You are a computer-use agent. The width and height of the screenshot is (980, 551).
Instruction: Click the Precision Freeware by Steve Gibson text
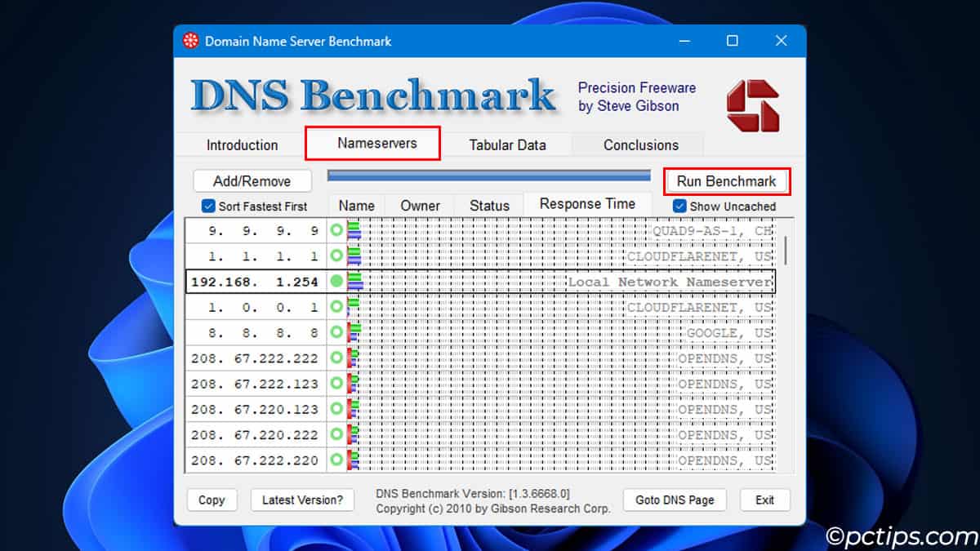[x=637, y=96]
